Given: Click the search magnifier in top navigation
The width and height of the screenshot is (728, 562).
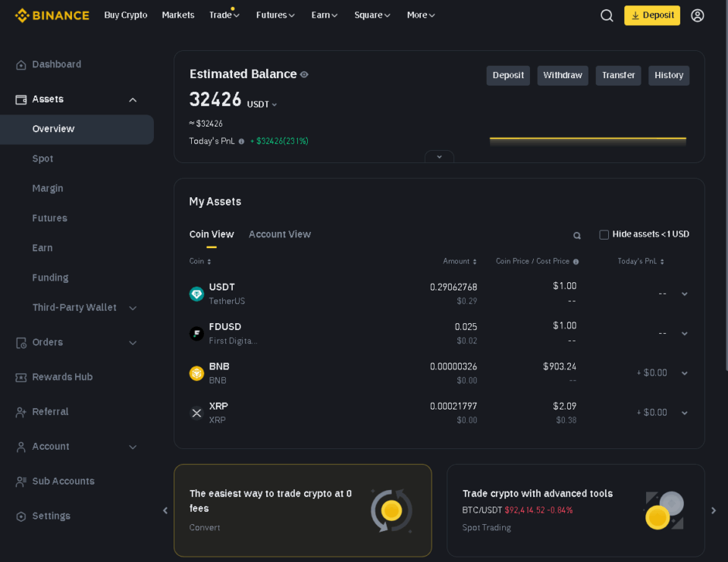Looking at the screenshot, I should tap(607, 15).
